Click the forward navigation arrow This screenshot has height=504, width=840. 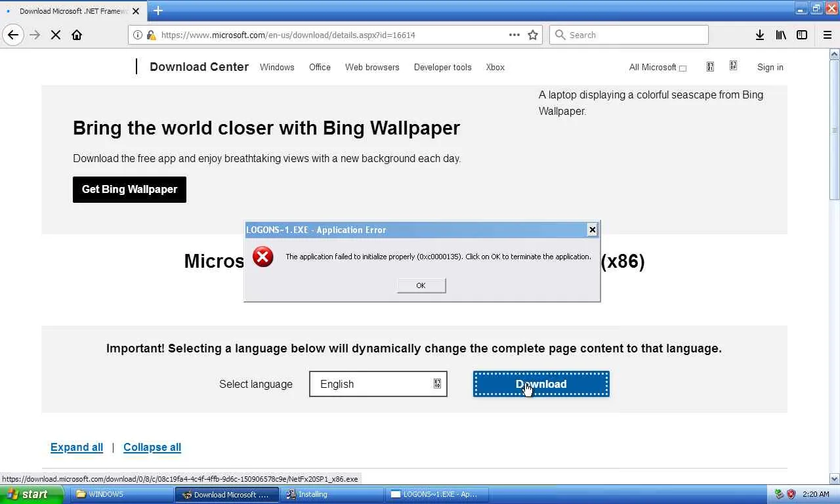[35, 35]
